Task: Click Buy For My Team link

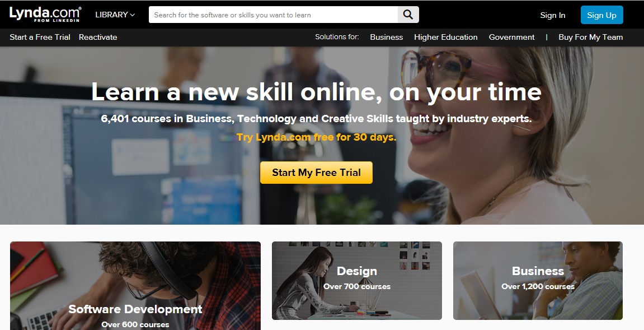Action: tap(591, 37)
